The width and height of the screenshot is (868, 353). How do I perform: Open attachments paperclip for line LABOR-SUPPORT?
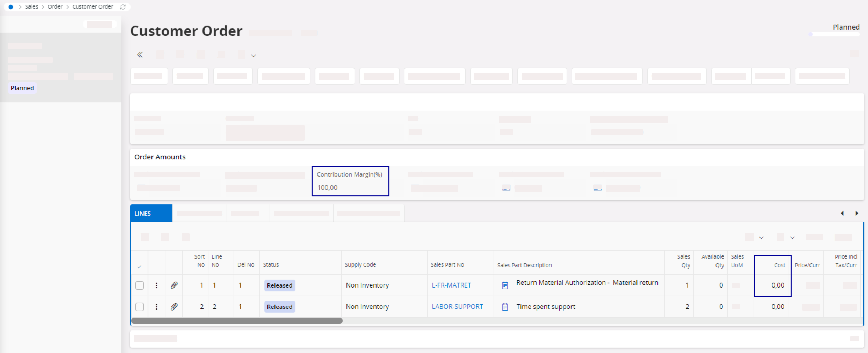(x=174, y=307)
